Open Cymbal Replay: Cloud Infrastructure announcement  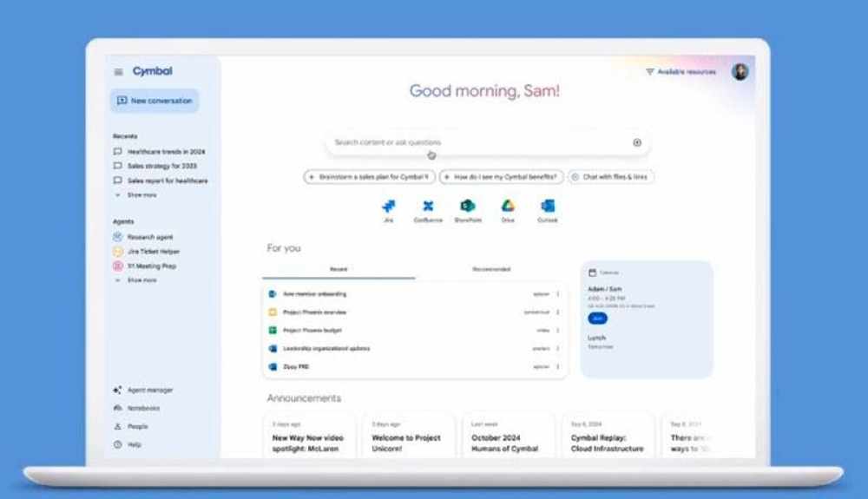[x=608, y=436]
